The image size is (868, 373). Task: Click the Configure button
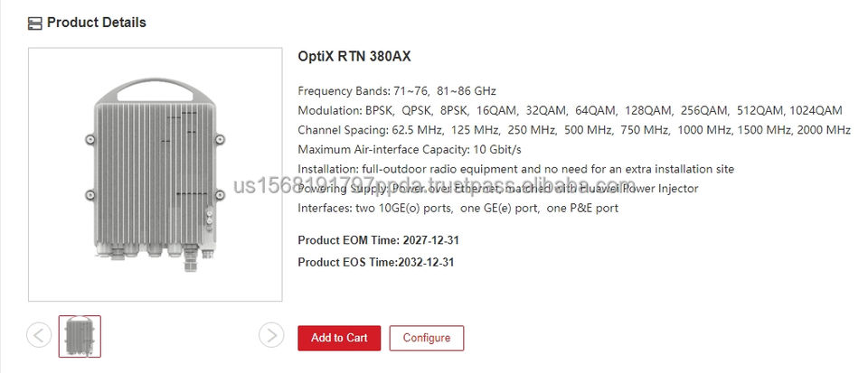[427, 338]
